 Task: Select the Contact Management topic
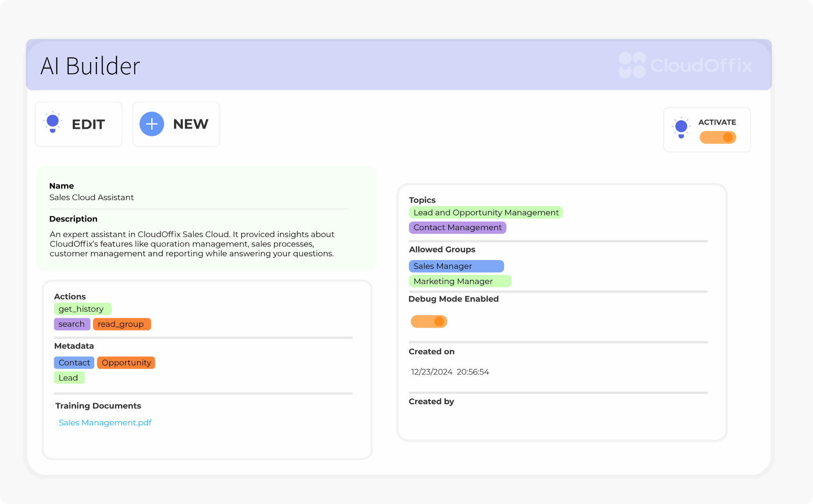coord(457,227)
